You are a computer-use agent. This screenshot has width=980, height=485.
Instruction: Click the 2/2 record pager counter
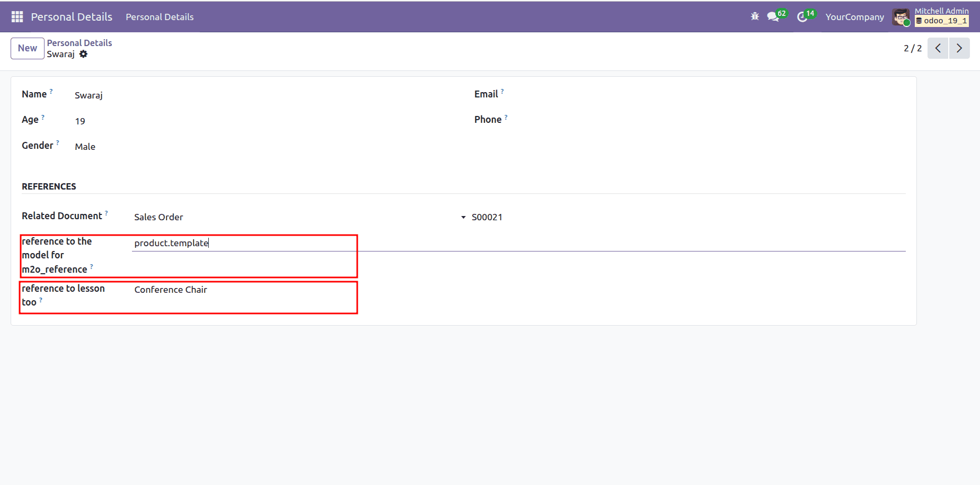[912, 48]
